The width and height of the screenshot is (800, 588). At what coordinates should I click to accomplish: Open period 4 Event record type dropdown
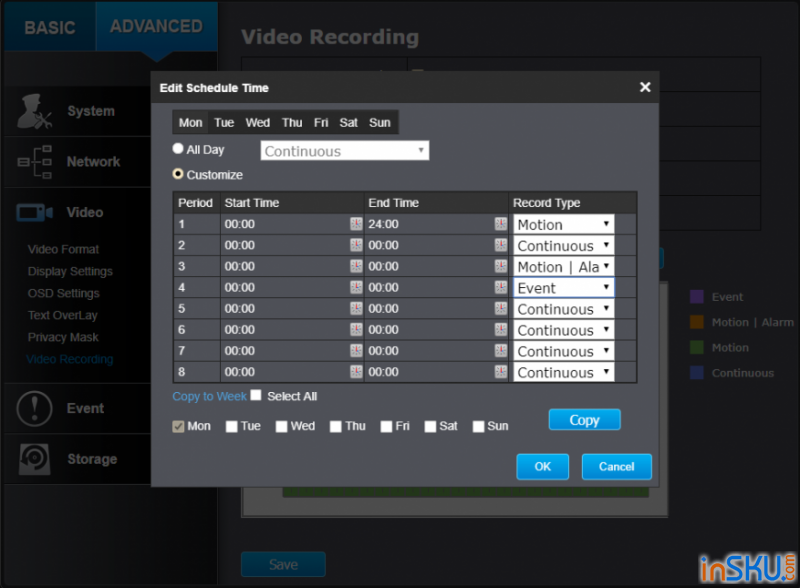(x=564, y=287)
